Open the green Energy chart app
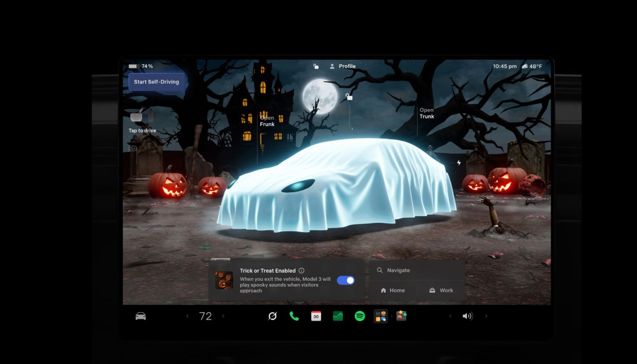This screenshot has width=637, height=364. (x=338, y=316)
